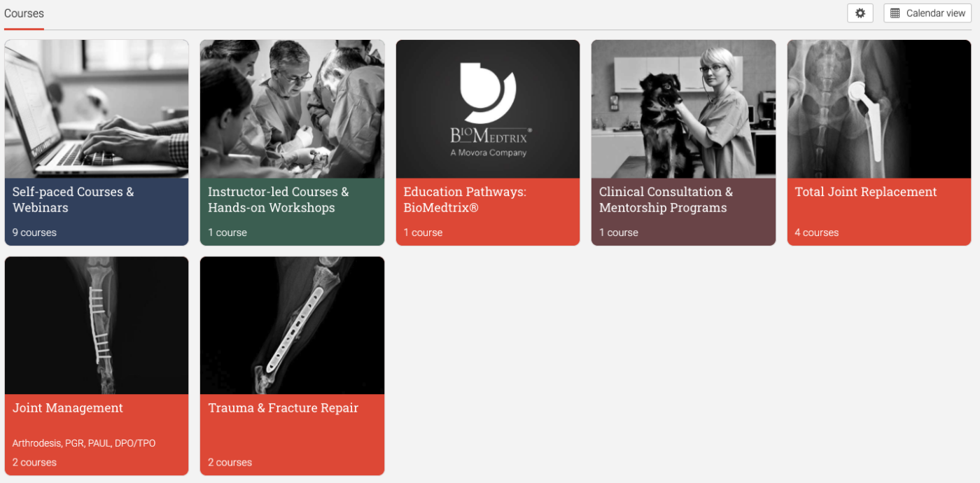Screen dimensions: 980x483
Task: Click the laptop typing thumbnail
Action: click(97, 109)
